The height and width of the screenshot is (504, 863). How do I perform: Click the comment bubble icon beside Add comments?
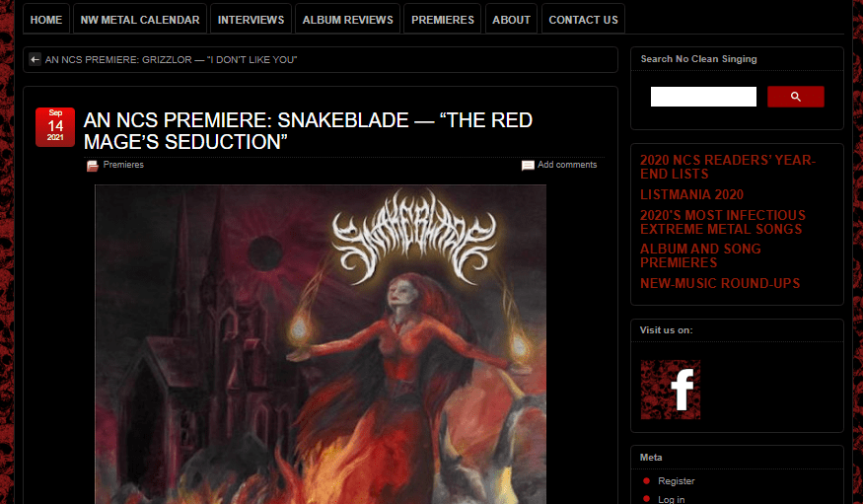[528, 165]
